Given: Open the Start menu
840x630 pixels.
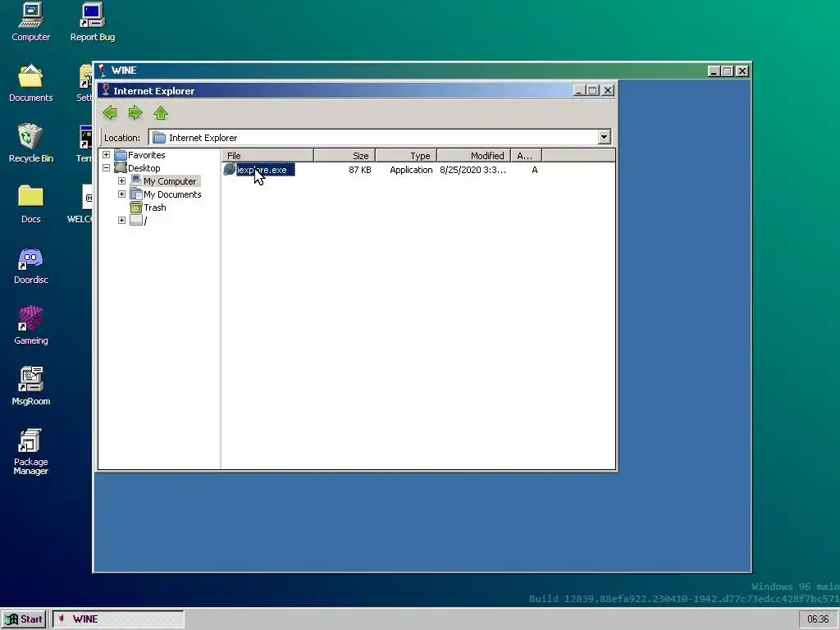Looking at the screenshot, I should click(x=24, y=619).
